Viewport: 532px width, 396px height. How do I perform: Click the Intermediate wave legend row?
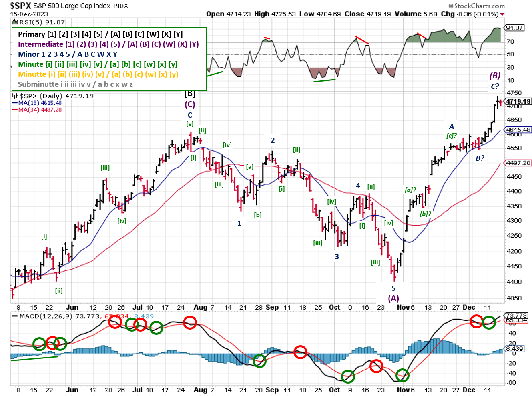coord(108,44)
